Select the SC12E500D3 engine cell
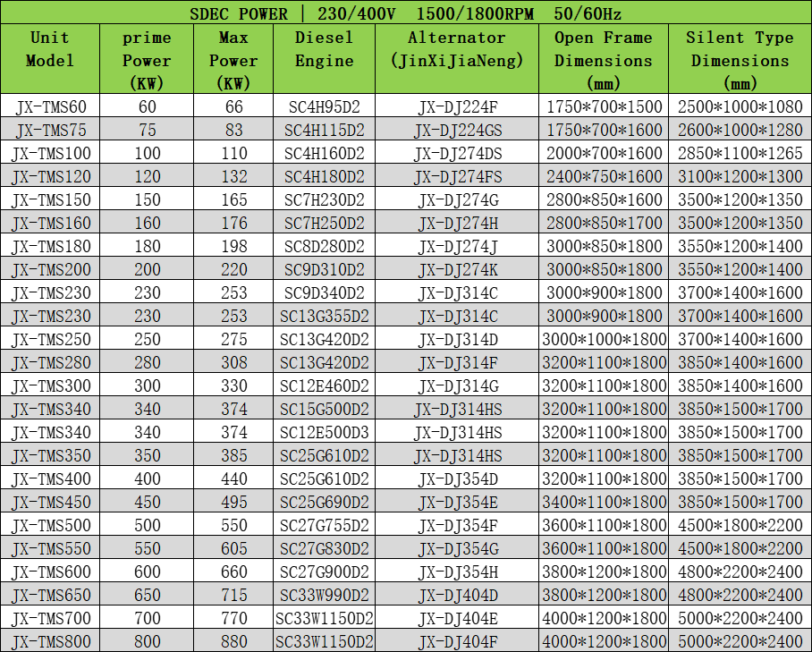 tap(324, 432)
